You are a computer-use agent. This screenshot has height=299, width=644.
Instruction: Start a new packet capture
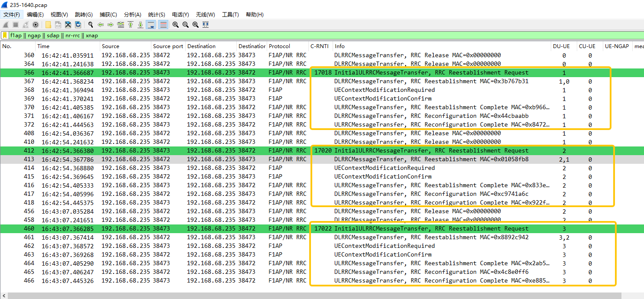pyautogui.click(x=6, y=25)
